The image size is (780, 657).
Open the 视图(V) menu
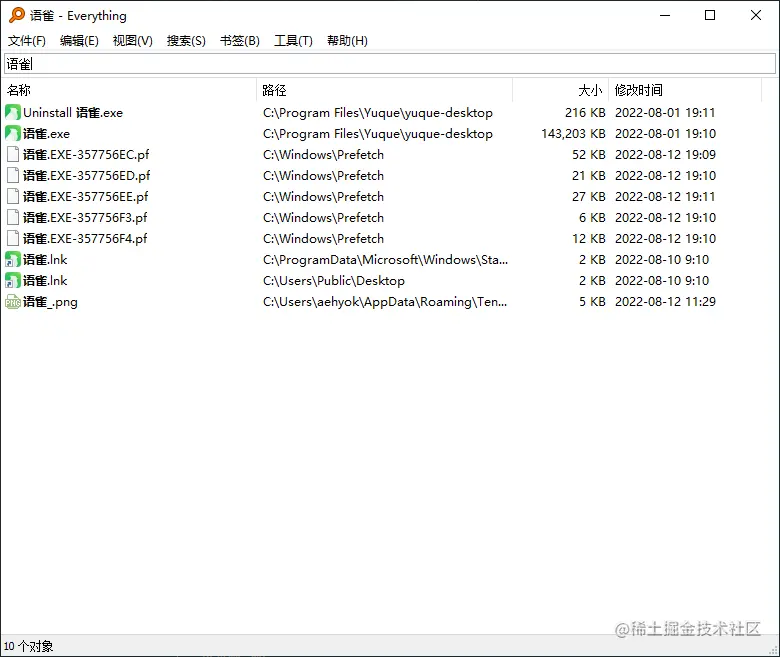[x=133, y=41]
